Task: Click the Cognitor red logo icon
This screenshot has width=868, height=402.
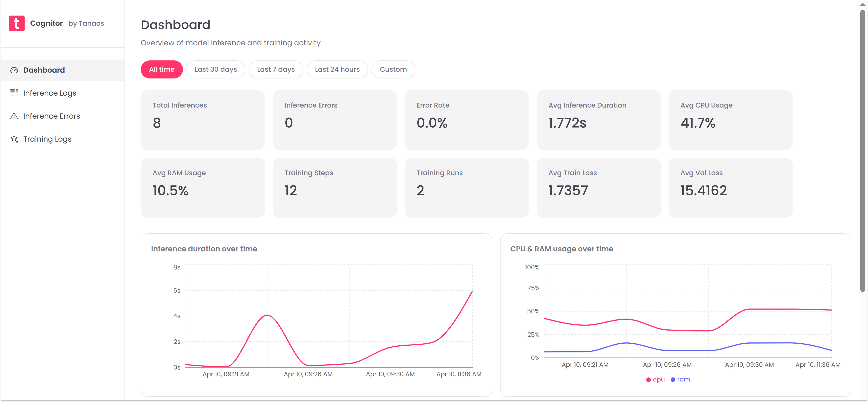Action: 16,23
